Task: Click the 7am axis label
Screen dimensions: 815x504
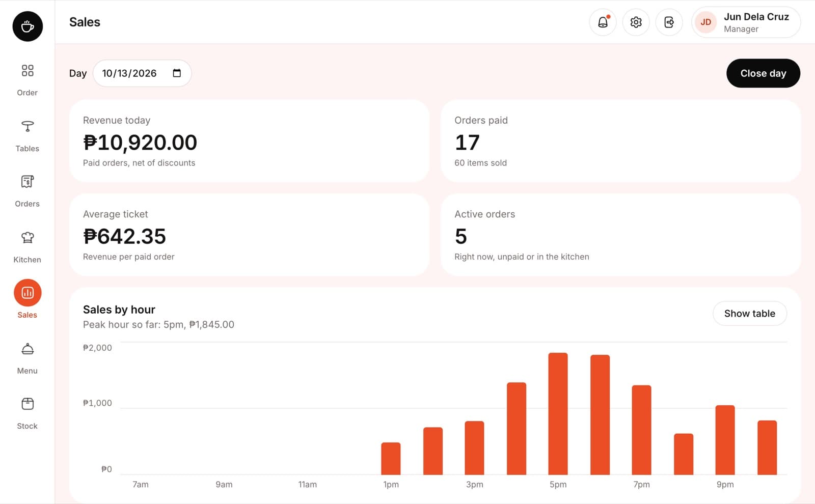Action: pyautogui.click(x=141, y=484)
